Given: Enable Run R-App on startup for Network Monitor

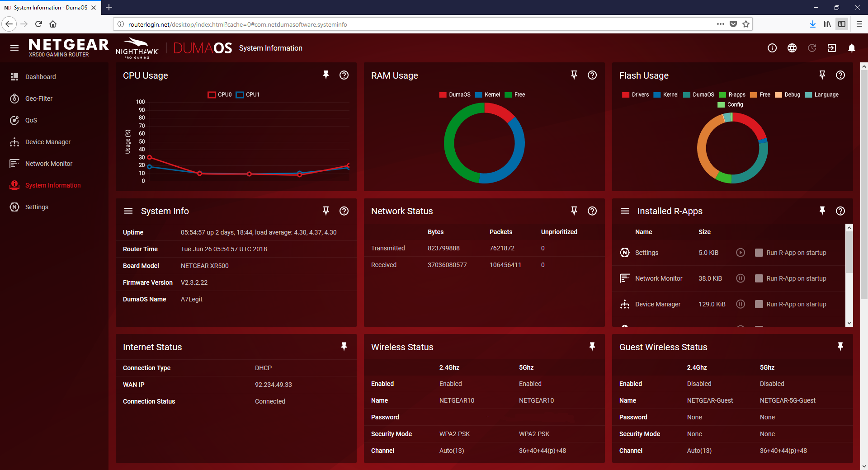Looking at the screenshot, I should [x=759, y=278].
